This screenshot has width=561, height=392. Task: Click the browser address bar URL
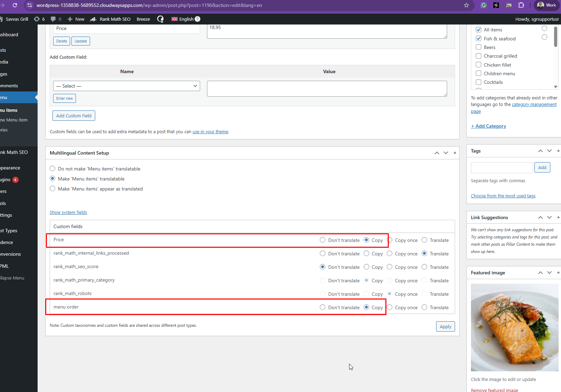(149, 5)
